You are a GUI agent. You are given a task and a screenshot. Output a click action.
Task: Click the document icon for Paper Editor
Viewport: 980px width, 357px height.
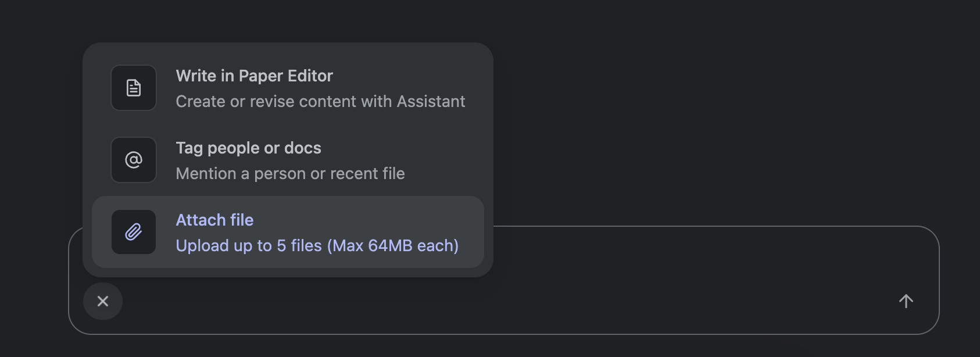coord(134,88)
